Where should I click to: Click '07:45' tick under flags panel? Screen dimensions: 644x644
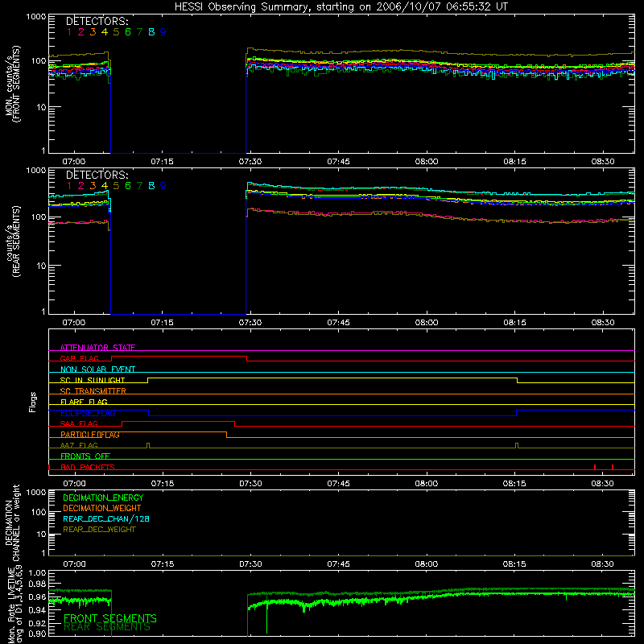tap(338, 484)
